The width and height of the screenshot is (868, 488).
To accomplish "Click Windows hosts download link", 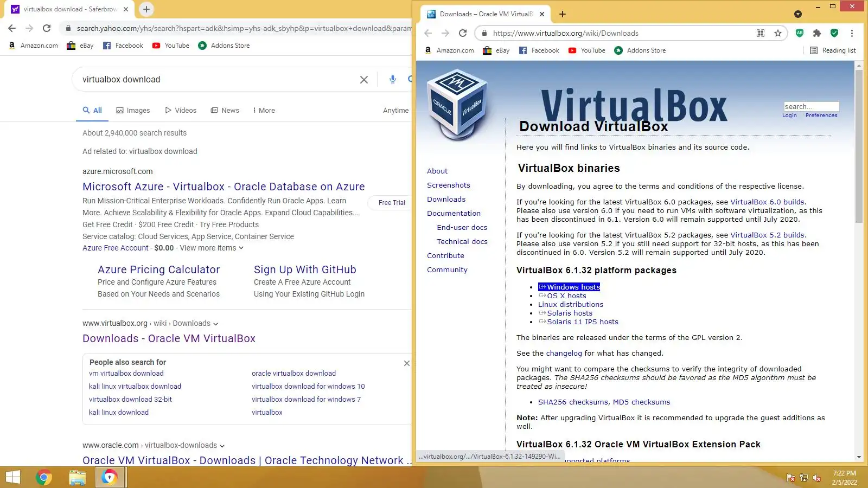I will pos(569,287).
